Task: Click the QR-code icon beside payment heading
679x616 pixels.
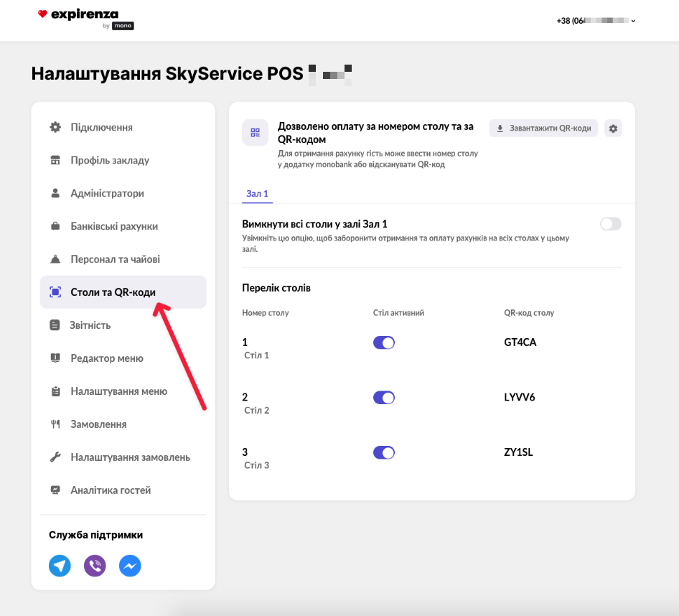Action: (x=255, y=133)
